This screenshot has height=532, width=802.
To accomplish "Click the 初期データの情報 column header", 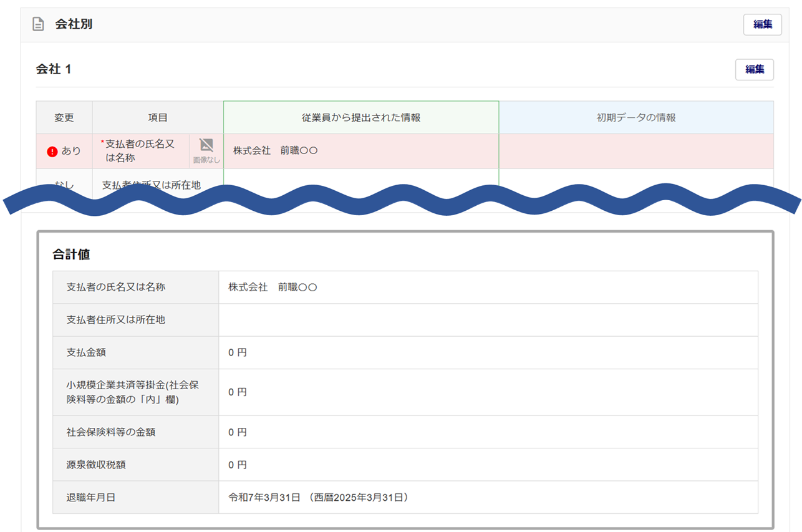I will (636, 117).
